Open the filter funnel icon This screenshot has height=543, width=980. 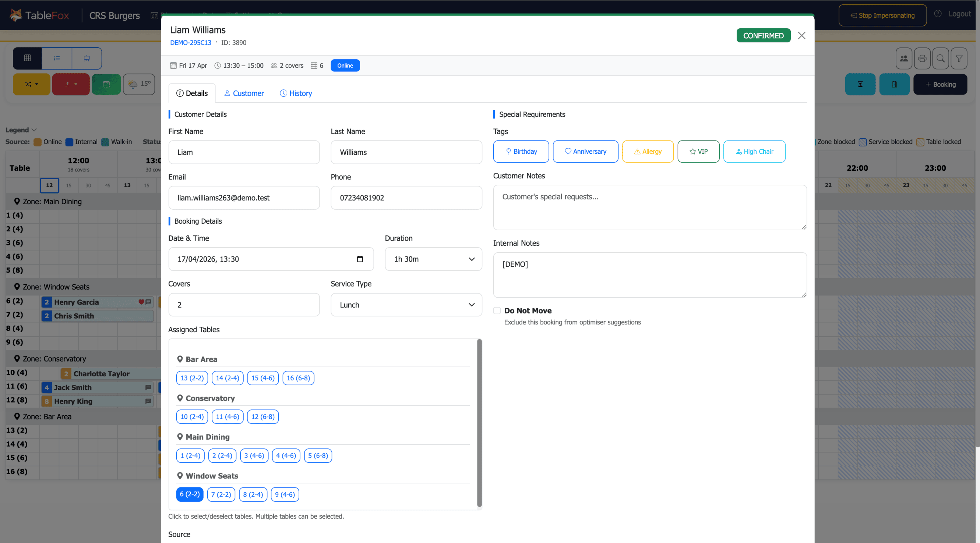pyautogui.click(x=959, y=58)
